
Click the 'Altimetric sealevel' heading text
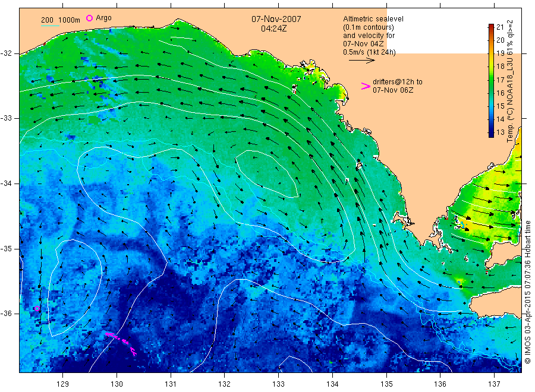click(x=373, y=19)
